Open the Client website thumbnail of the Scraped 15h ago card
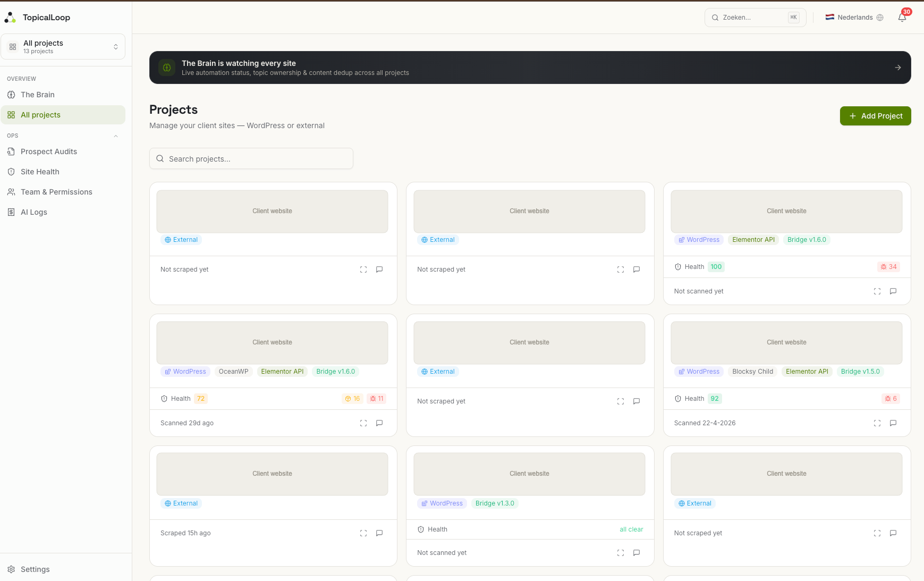Image resolution: width=924 pixels, height=581 pixels. pyautogui.click(x=272, y=474)
